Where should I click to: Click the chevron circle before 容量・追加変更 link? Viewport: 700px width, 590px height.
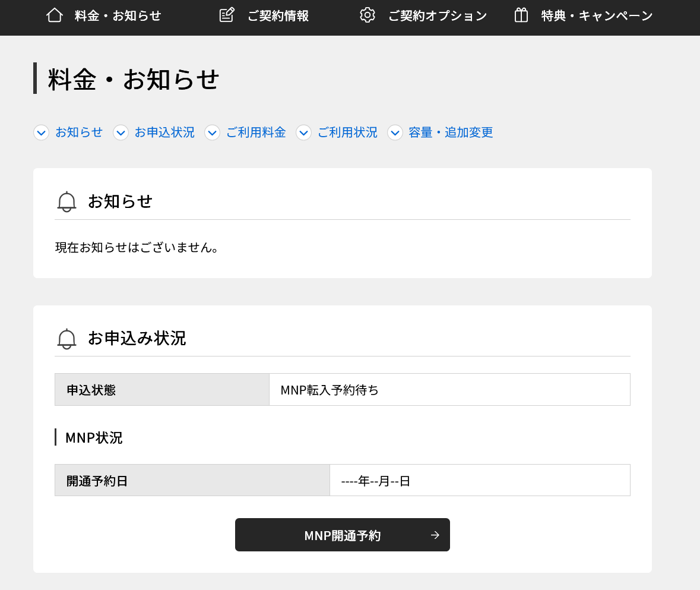tap(395, 132)
